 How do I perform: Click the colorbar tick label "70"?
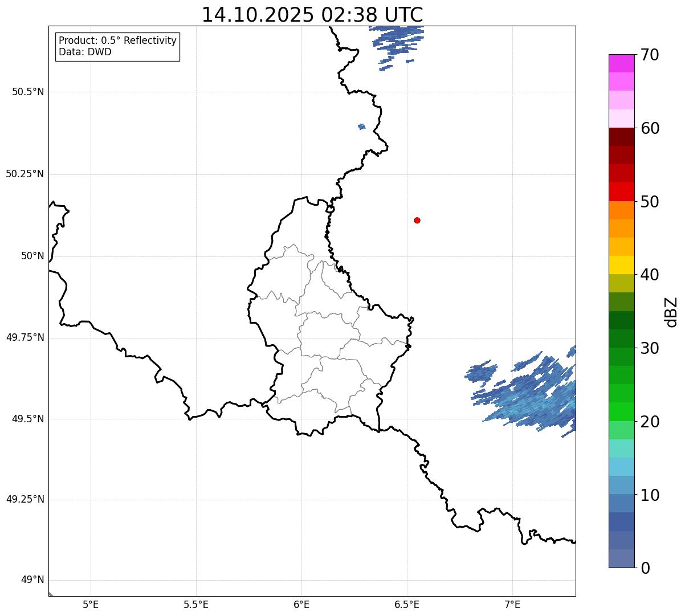click(x=649, y=55)
